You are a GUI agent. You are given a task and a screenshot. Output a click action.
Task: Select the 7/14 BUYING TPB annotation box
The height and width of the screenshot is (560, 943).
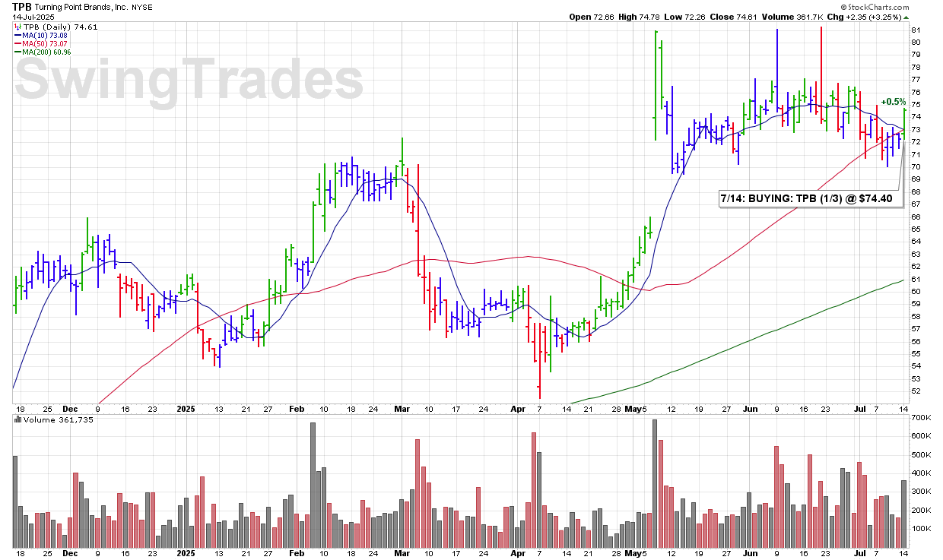coord(805,198)
